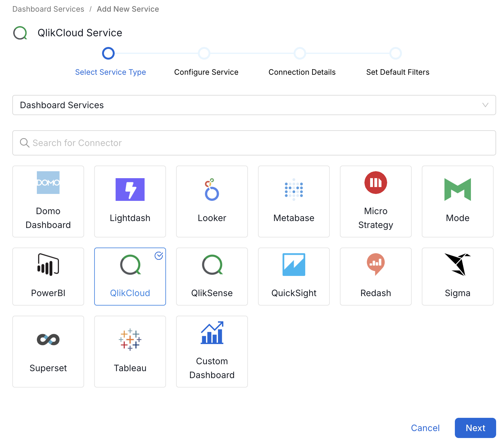
Task: Click the dropdown chevron arrow
Action: [x=485, y=105]
